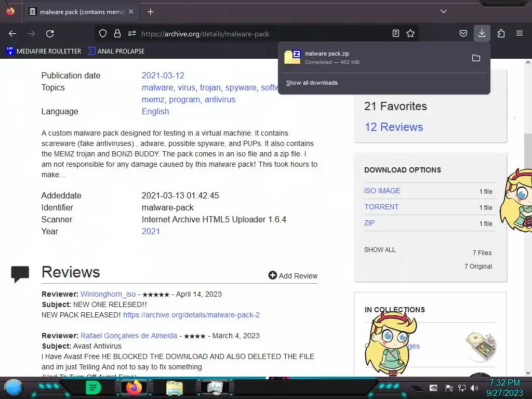Open the trojan topic link
532x399 pixels.
click(210, 87)
